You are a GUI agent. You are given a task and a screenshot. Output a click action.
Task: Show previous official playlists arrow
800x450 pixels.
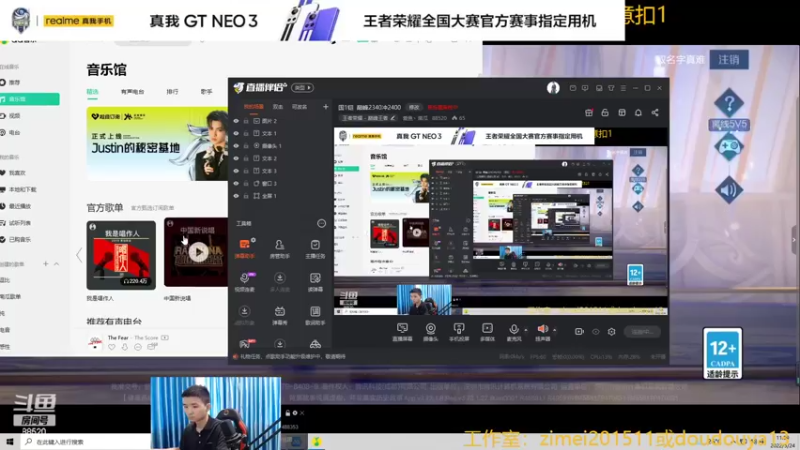pos(79,255)
